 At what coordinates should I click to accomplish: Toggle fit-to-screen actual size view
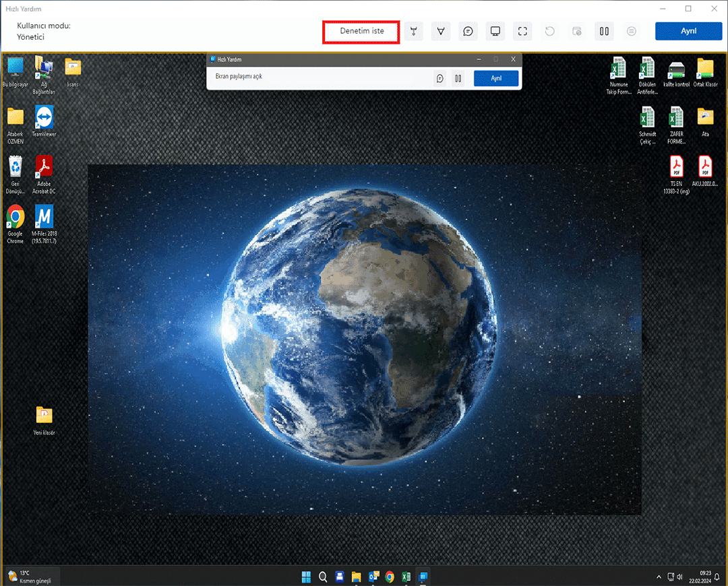pyautogui.click(x=522, y=32)
